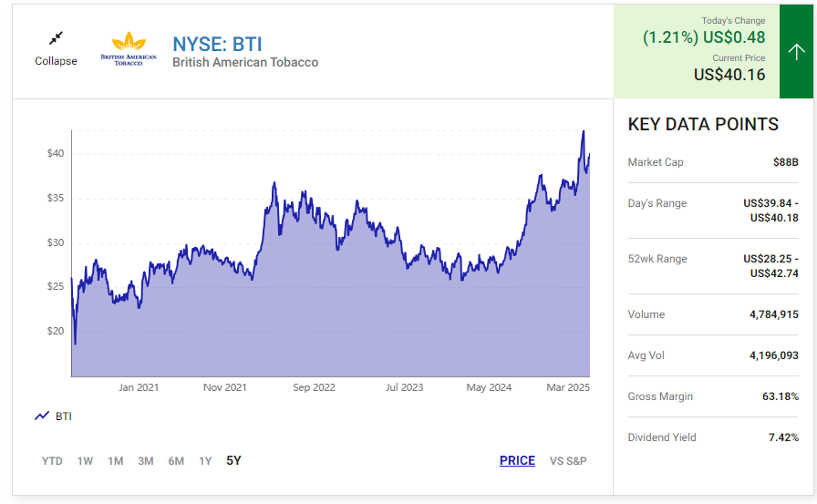Click the Collapse arrows icon

pyautogui.click(x=56, y=38)
